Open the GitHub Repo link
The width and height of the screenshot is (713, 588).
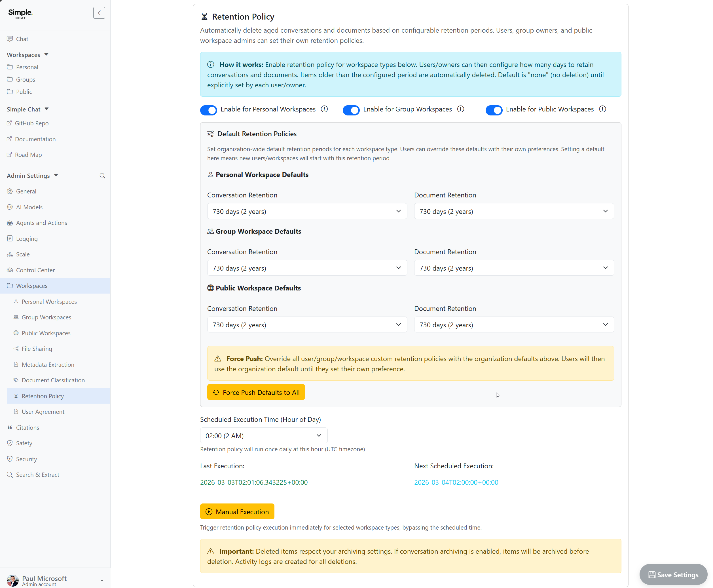(x=32, y=123)
